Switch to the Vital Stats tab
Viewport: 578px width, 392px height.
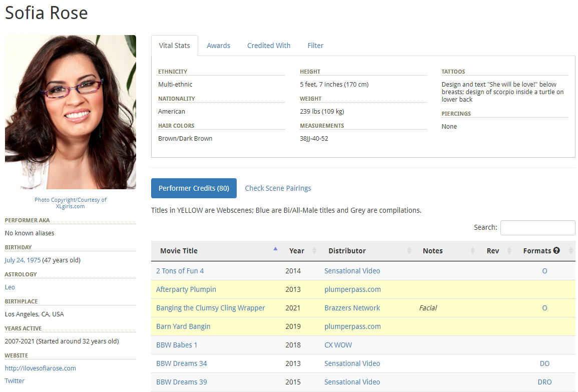174,46
